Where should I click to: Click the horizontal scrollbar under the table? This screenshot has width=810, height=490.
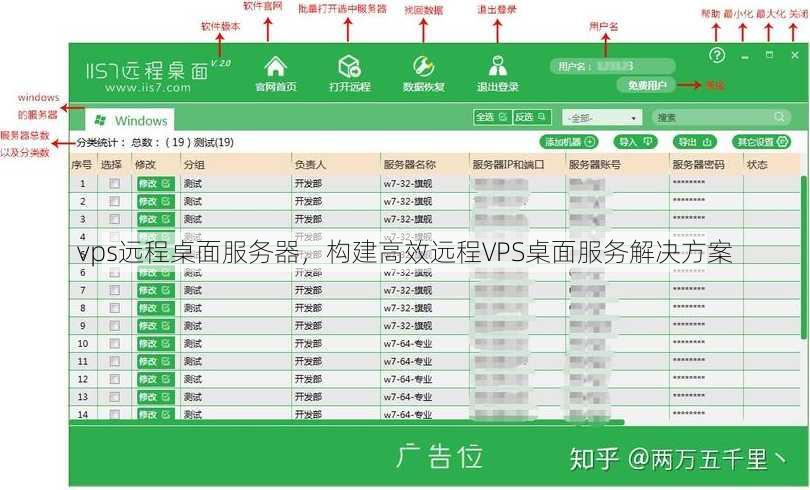click(x=346, y=422)
